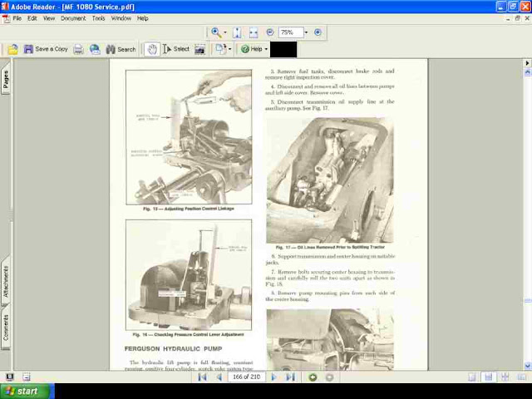Go to the first page
The width and height of the screenshot is (532, 399).
[202, 377]
